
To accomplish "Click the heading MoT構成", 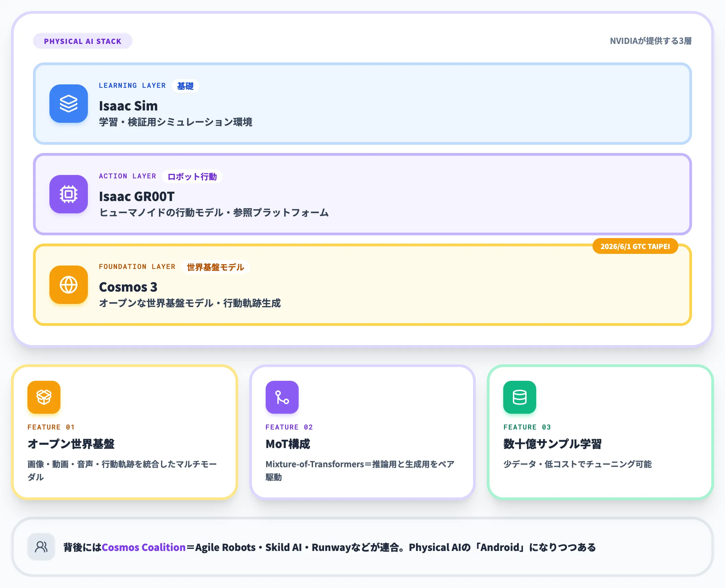I will [288, 444].
